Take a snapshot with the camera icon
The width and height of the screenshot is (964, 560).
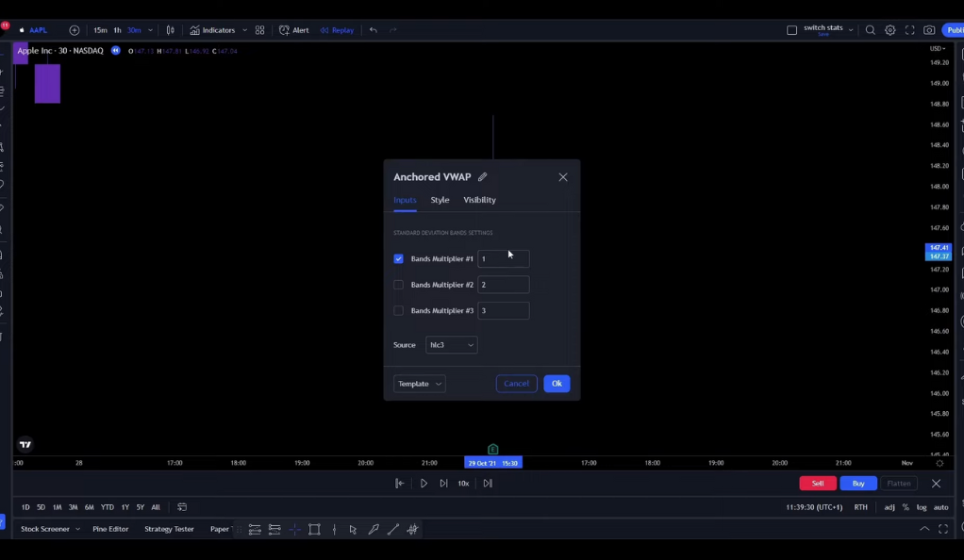(929, 30)
